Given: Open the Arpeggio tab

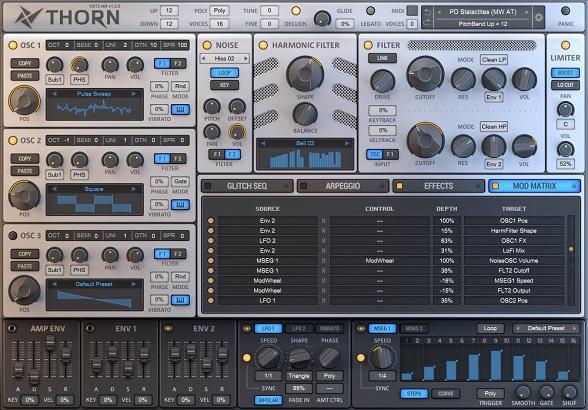Looking at the screenshot, I should click(x=343, y=186).
